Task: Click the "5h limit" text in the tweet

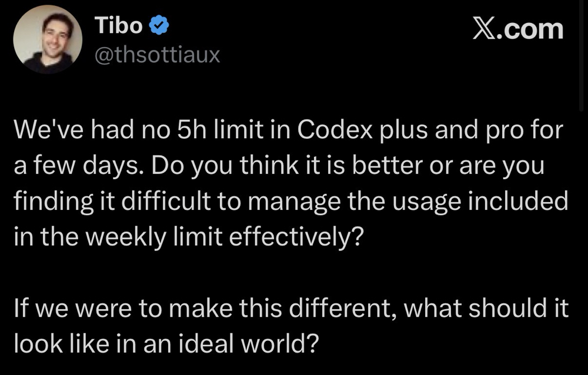Action: [219, 129]
